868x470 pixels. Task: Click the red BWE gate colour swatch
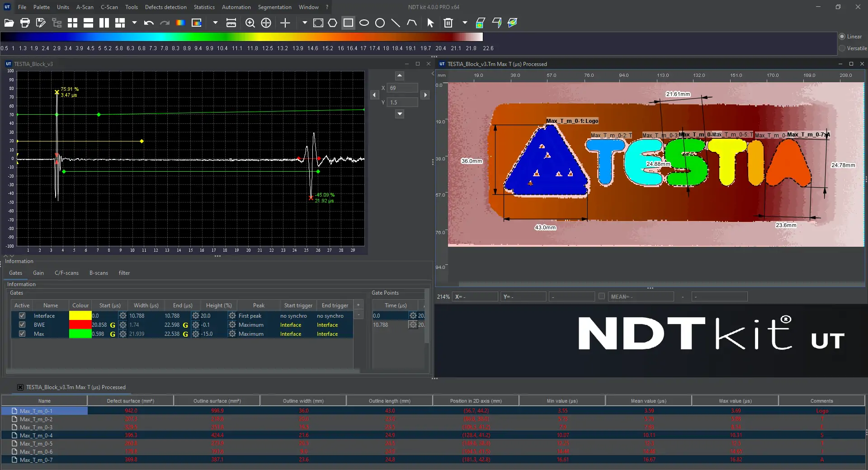80,325
